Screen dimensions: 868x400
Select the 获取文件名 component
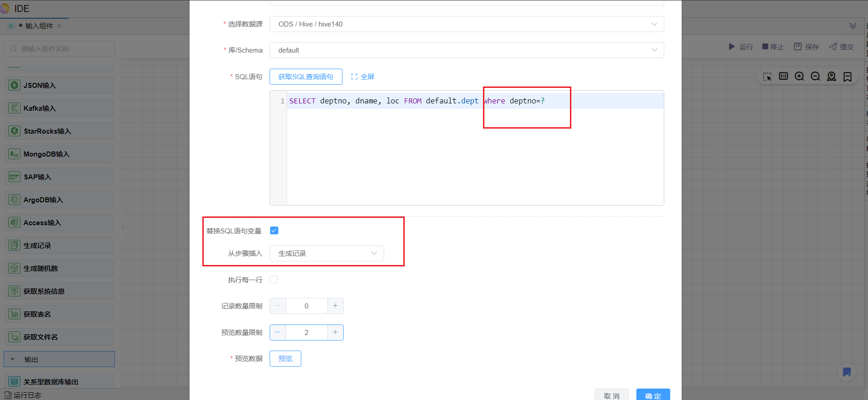59,337
